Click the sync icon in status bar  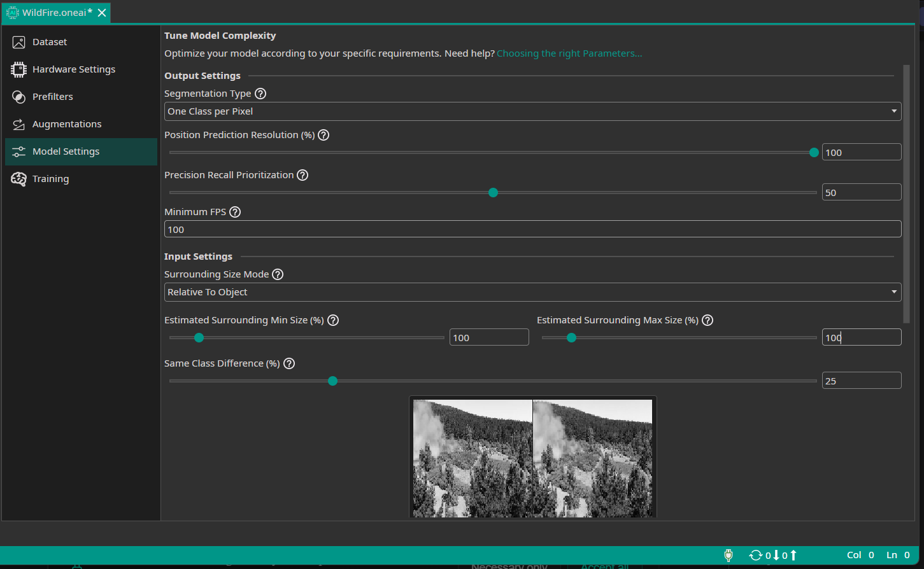pyautogui.click(x=755, y=555)
